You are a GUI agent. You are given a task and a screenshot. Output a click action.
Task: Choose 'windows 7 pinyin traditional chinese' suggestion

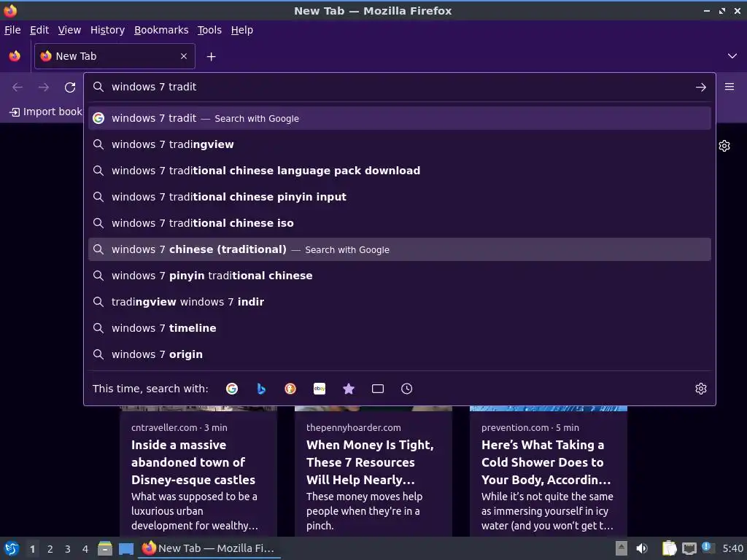[x=400, y=275]
